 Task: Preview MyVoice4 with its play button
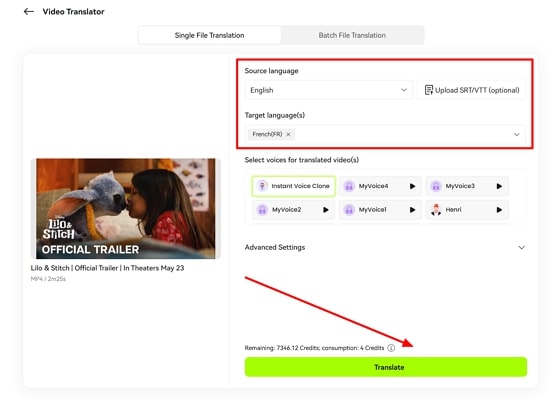click(x=412, y=186)
